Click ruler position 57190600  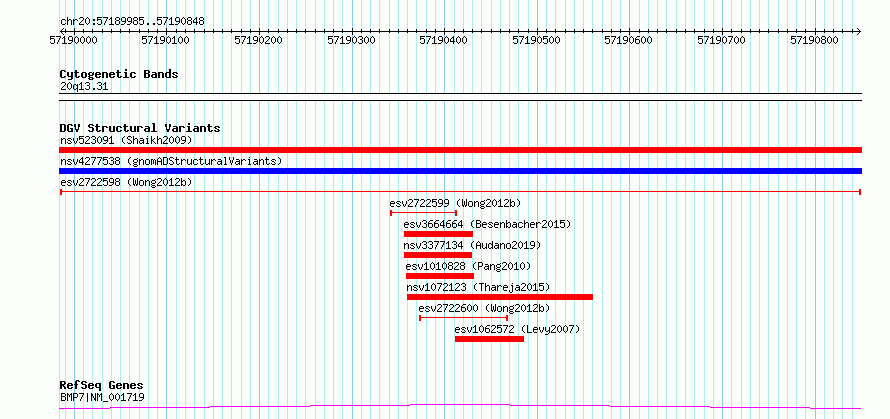tap(629, 41)
